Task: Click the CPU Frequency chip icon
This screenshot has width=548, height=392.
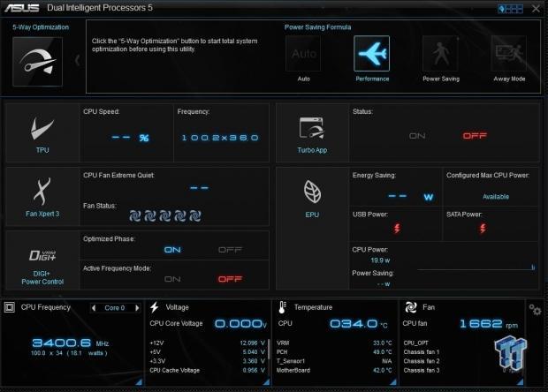Action: click(10, 307)
